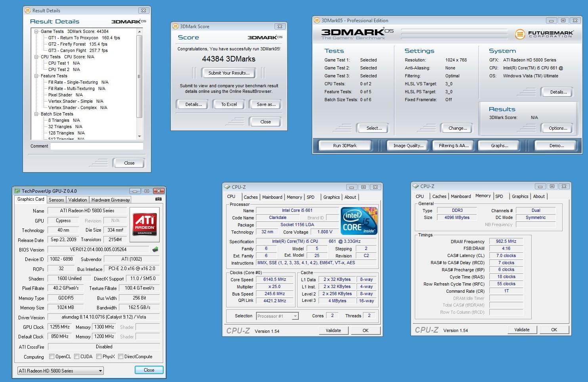Click Close in Result Details window

click(129, 163)
